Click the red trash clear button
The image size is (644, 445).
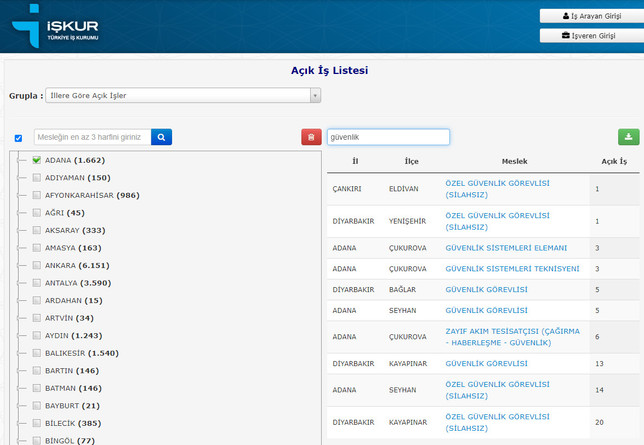pos(311,137)
